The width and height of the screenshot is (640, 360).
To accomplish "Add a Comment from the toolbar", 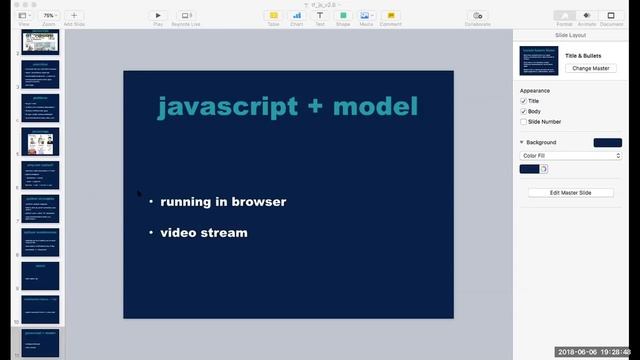I will tap(391, 16).
